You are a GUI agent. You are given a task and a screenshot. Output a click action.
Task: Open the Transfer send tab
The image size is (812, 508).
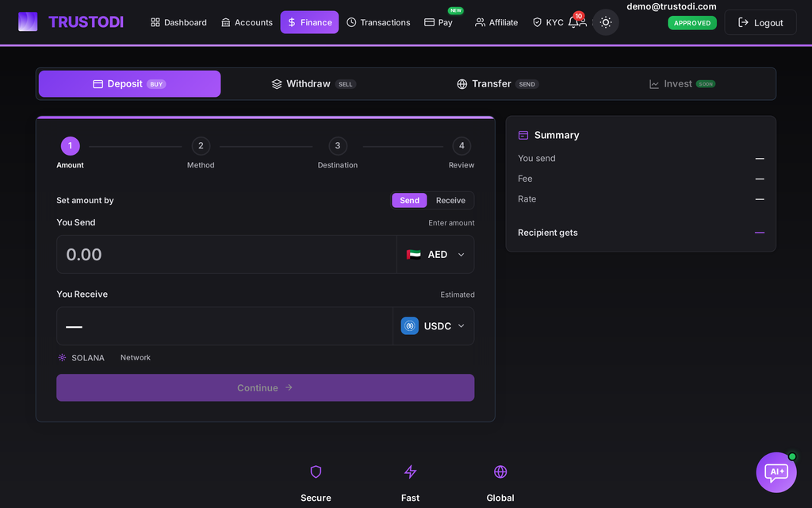(x=498, y=84)
